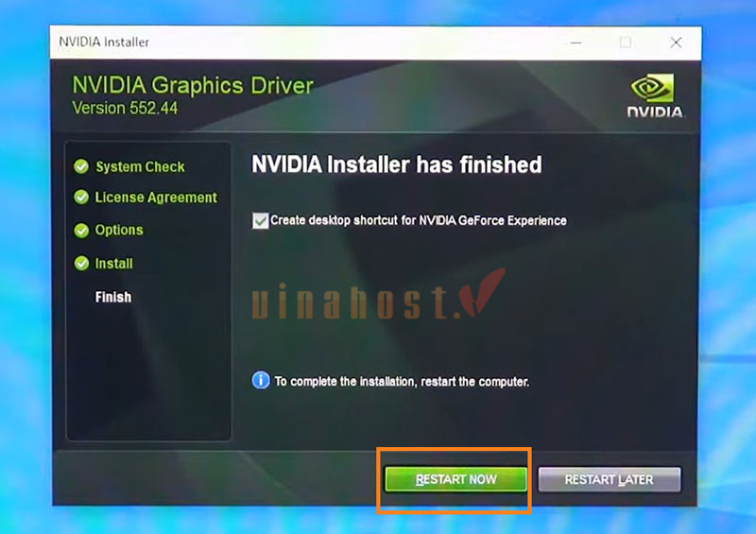
Task: Select the Finish step label
Action: (x=113, y=297)
